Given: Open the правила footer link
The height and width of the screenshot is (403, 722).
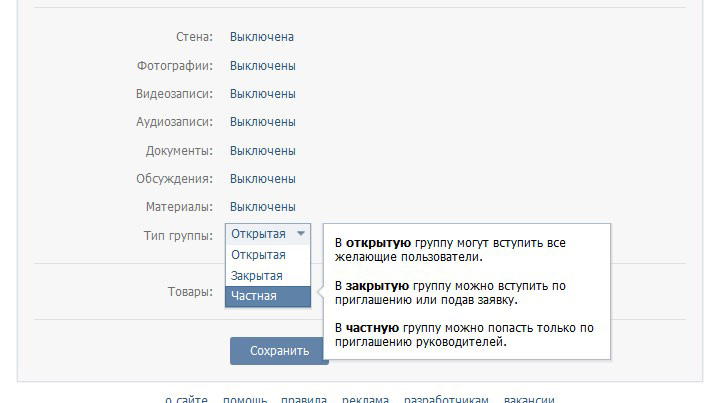Looking at the screenshot, I should (303, 399).
